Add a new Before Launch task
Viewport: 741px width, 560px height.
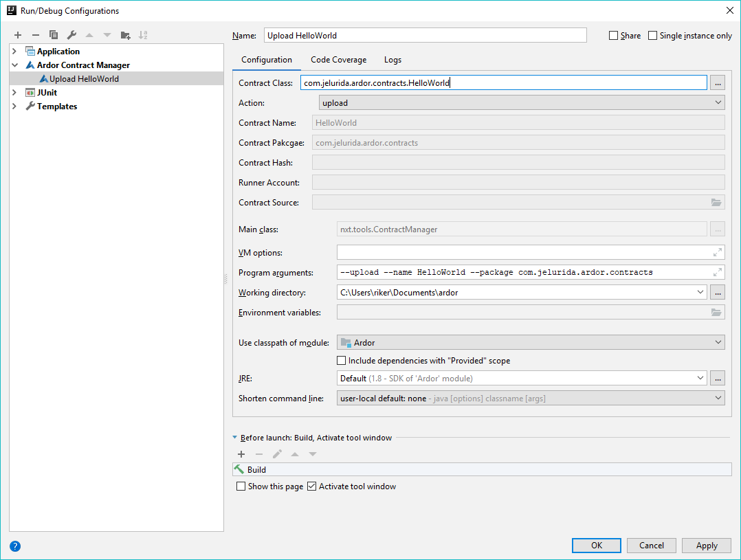click(241, 453)
